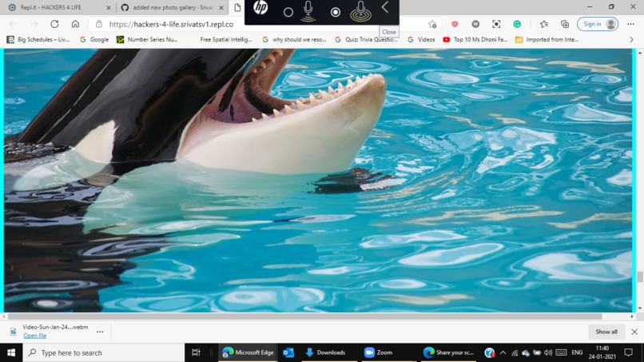644x362 pixels.
Task: Click the vertical scrollbar up arrow
Action: [640, 53]
